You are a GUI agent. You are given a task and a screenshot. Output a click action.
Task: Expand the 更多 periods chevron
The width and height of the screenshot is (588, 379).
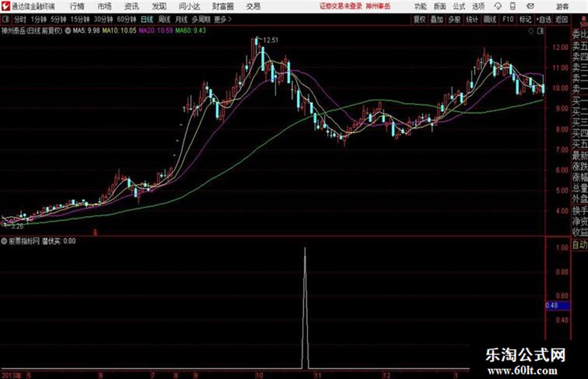tap(230, 19)
